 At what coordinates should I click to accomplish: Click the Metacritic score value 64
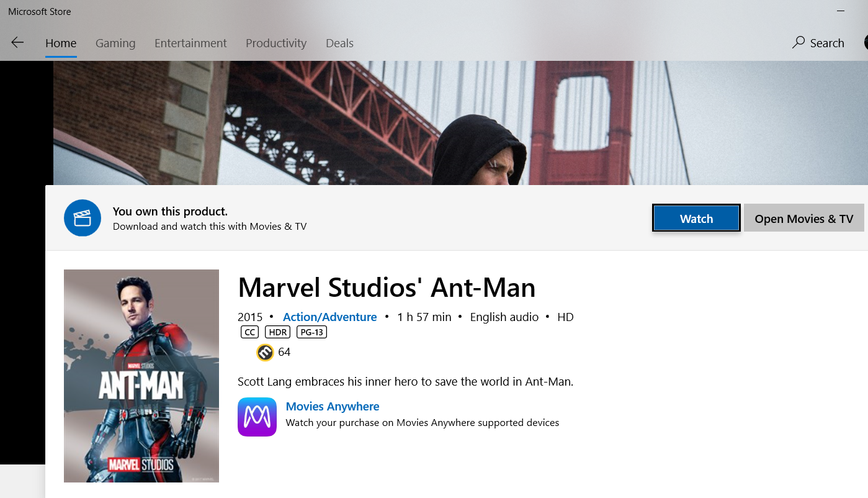click(x=284, y=352)
